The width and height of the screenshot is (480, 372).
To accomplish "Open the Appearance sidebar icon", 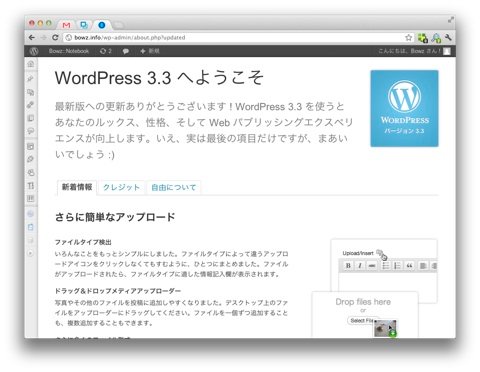I will tap(31, 146).
